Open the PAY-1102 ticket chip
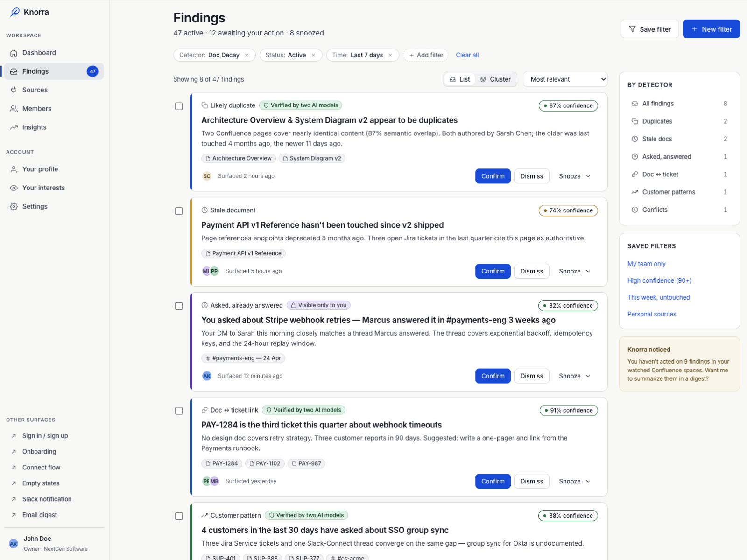The height and width of the screenshot is (560, 747). pos(265,463)
